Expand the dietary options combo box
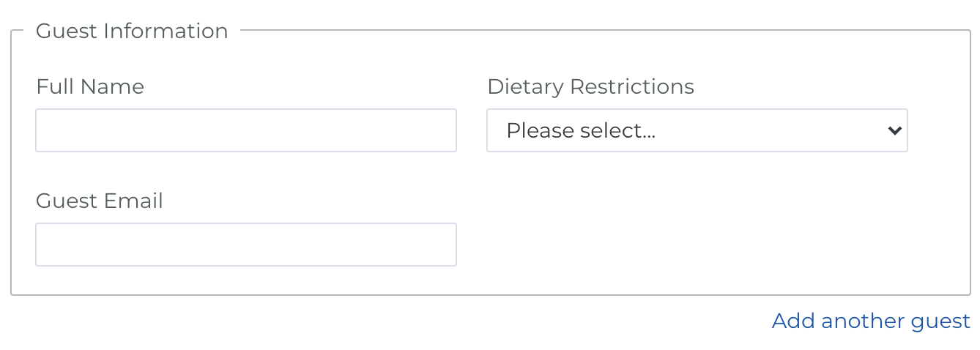Viewport: 980px width, 350px height. coord(696,130)
